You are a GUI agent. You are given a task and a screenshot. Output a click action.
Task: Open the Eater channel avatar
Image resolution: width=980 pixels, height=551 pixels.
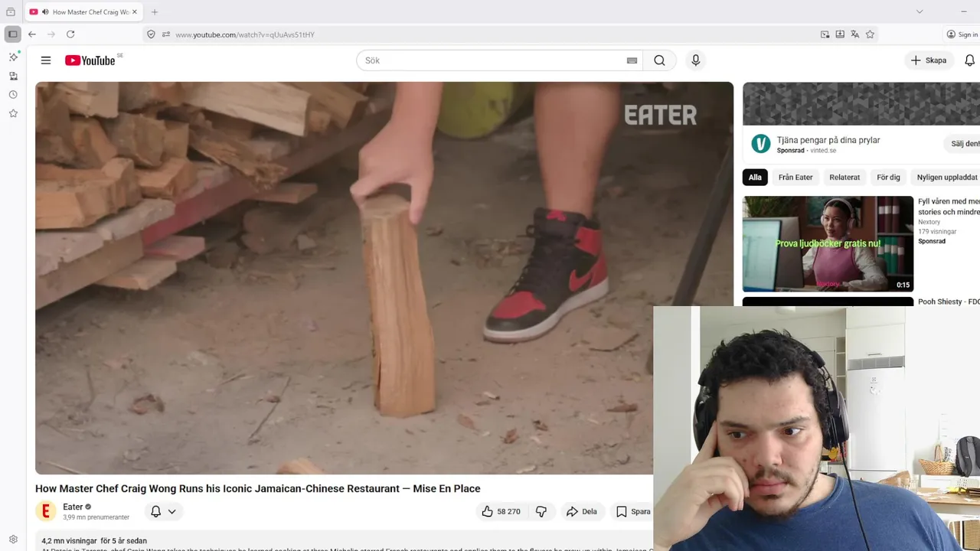click(46, 511)
